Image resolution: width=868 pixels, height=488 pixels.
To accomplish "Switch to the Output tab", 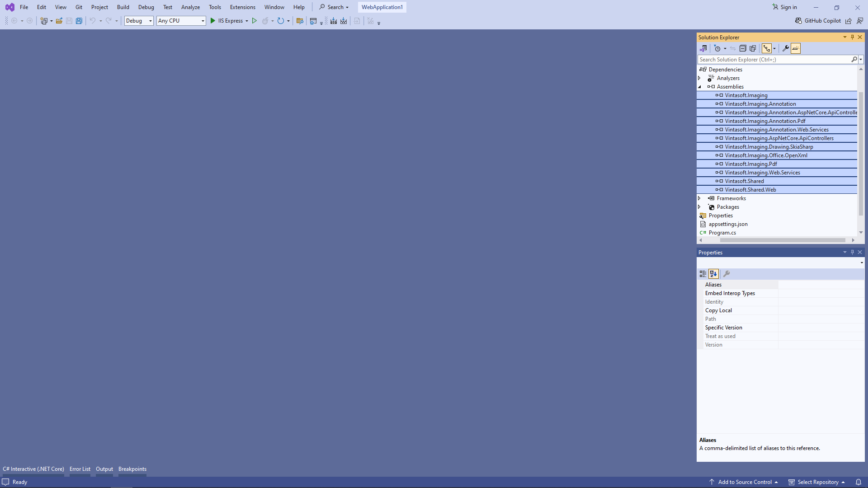I will point(104,469).
